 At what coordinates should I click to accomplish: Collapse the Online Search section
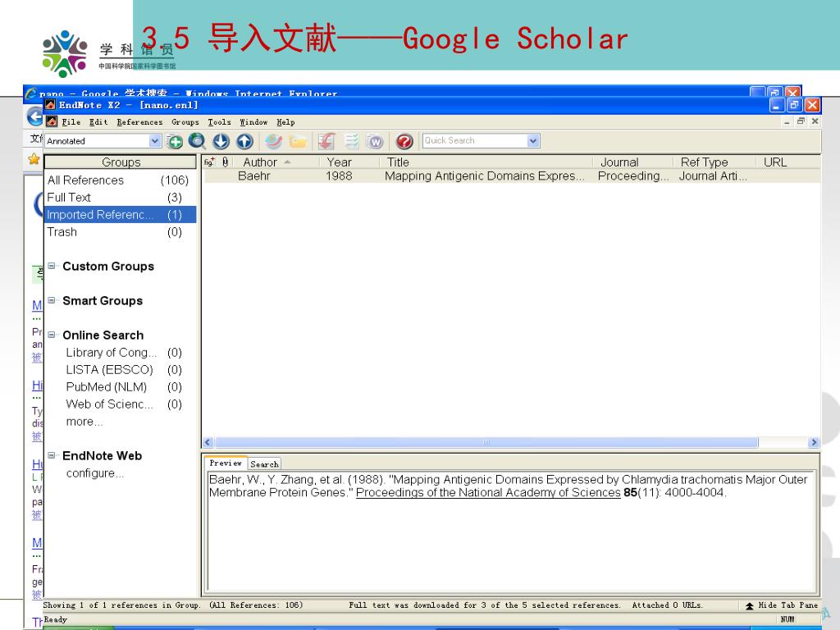pos(52,335)
